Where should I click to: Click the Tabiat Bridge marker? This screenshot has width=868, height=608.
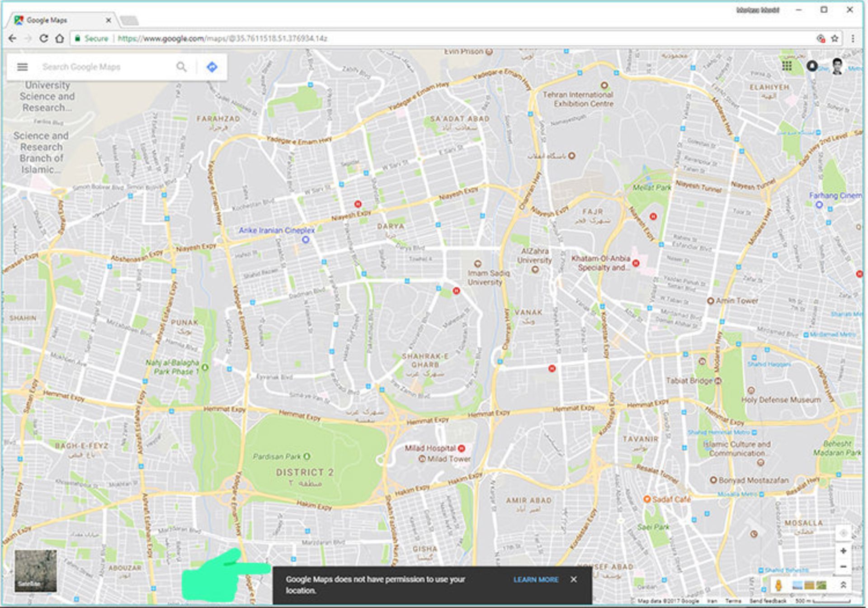coord(718,380)
